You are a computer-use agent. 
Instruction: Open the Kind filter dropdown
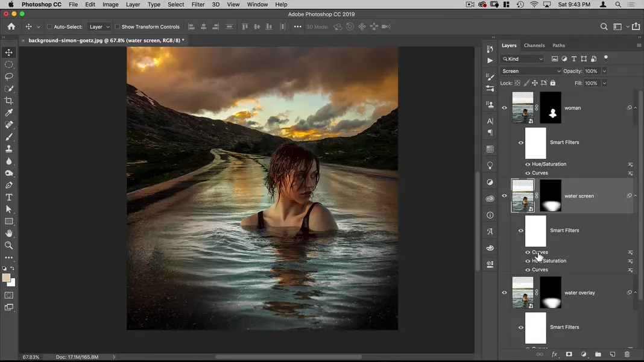pos(522,59)
